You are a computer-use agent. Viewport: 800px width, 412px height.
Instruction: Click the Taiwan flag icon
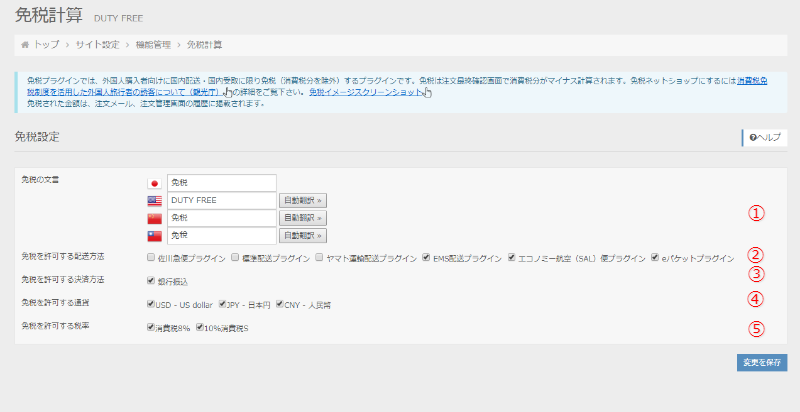(154, 236)
